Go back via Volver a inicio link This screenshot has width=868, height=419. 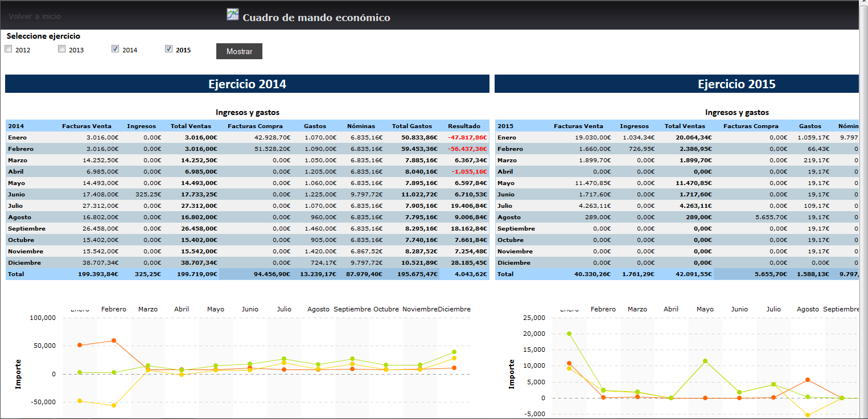(35, 17)
